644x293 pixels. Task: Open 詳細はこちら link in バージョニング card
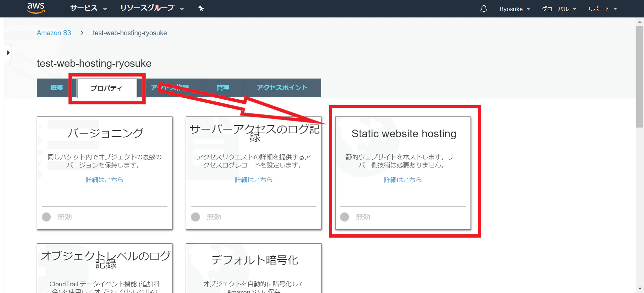pos(105,180)
